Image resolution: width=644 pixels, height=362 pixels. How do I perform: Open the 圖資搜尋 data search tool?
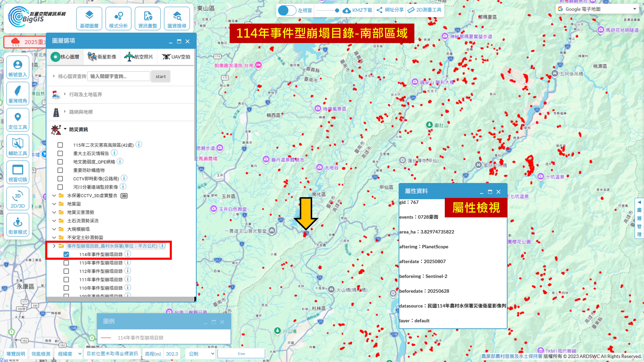click(x=177, y=18)
